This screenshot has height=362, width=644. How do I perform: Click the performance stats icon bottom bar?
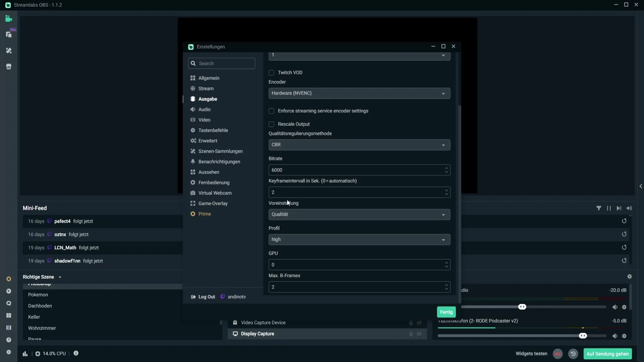[25, 353]
